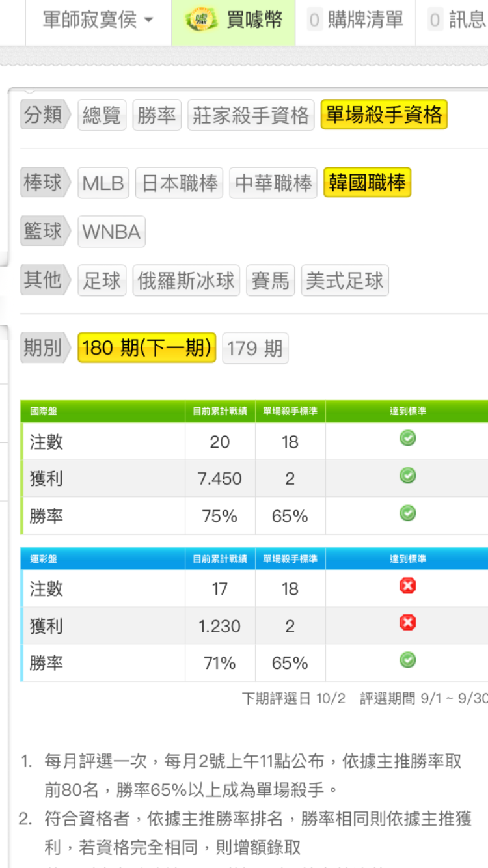This screenshot has width=488, height=868.
Task: Select period 179 期
Action: (255, 348)
